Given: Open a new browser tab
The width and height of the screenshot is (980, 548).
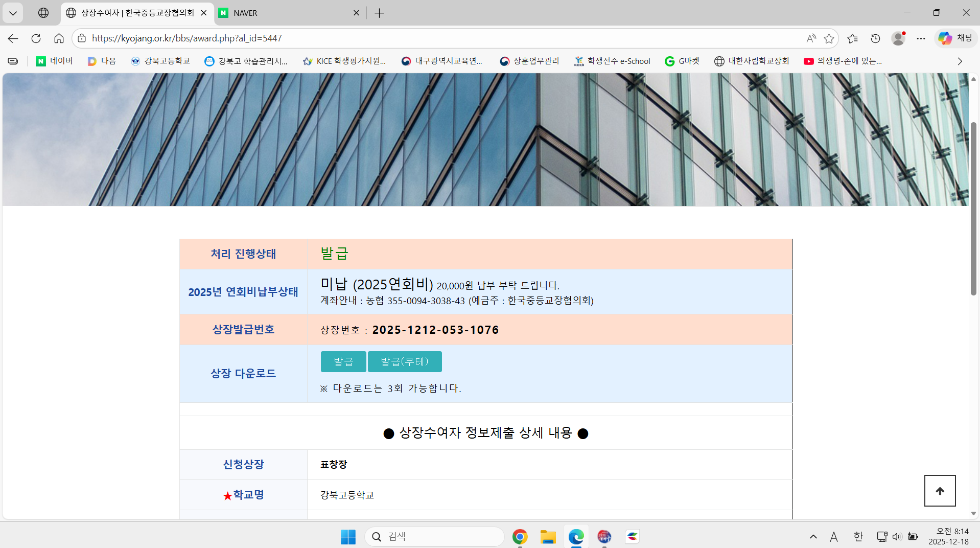Looking at the screenshot, I should pos(379,13).
